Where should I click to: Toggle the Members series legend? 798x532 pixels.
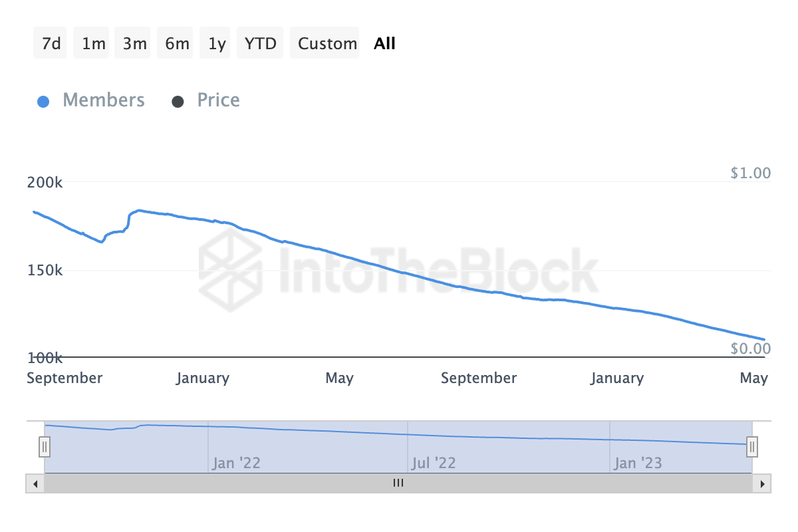(x=103, y=100)
